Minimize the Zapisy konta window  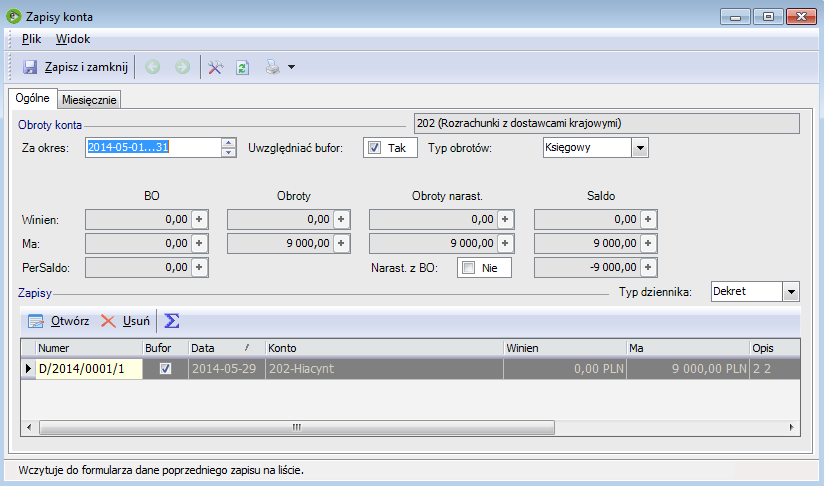[x=735, y=17]
